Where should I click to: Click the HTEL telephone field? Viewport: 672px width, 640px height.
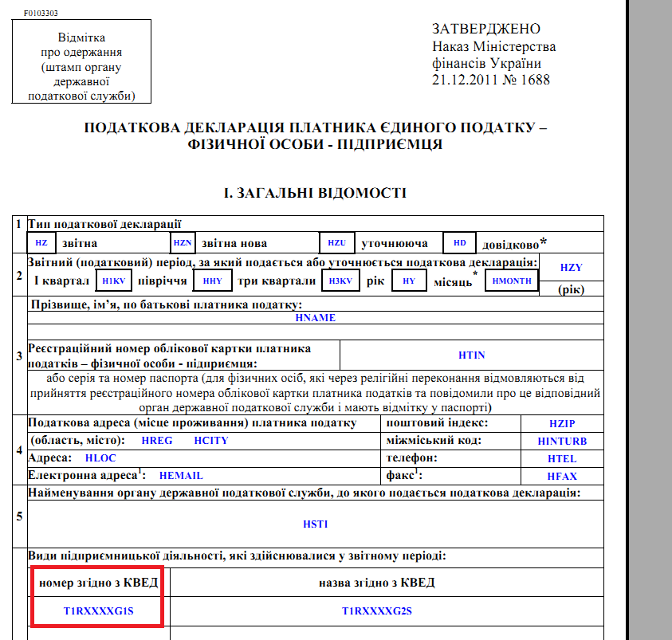click(x=562, y=459)
